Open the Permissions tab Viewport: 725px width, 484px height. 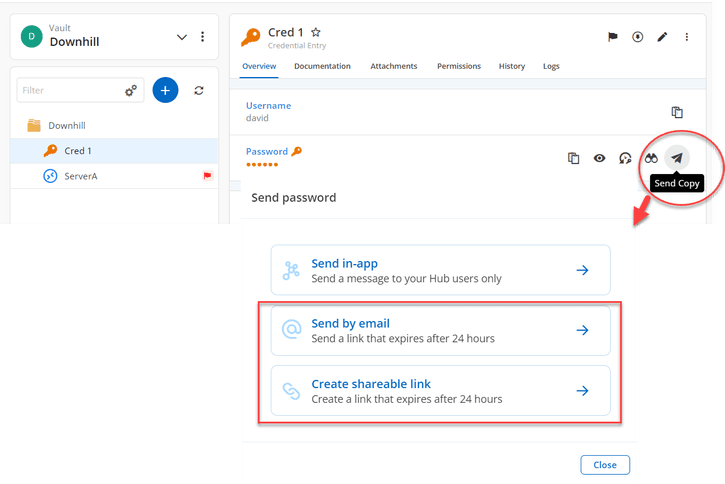click(458, 66)
